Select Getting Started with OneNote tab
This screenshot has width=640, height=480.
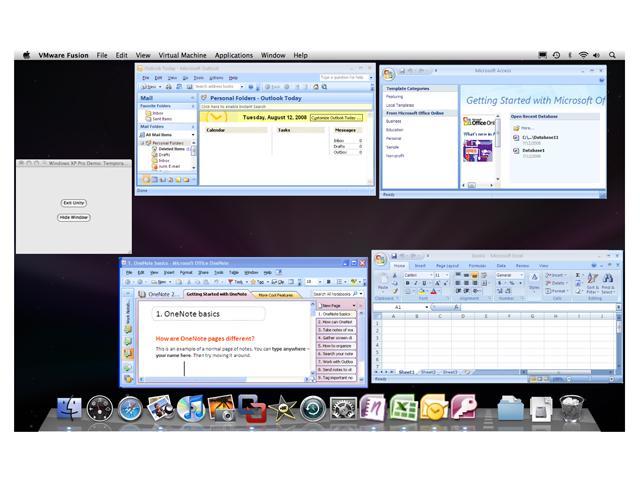[x=217, y=294]
